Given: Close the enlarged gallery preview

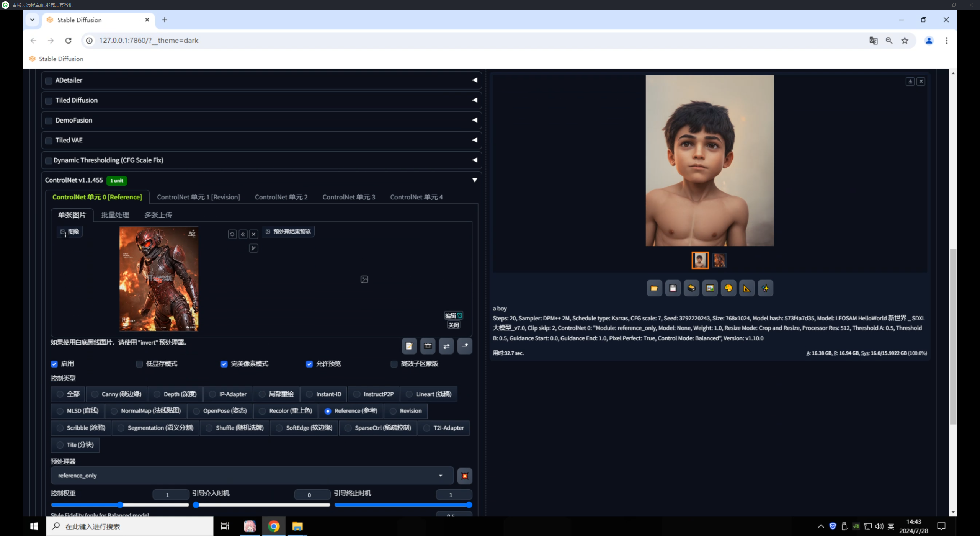Looking at the screenshot, I should [921, 82].
